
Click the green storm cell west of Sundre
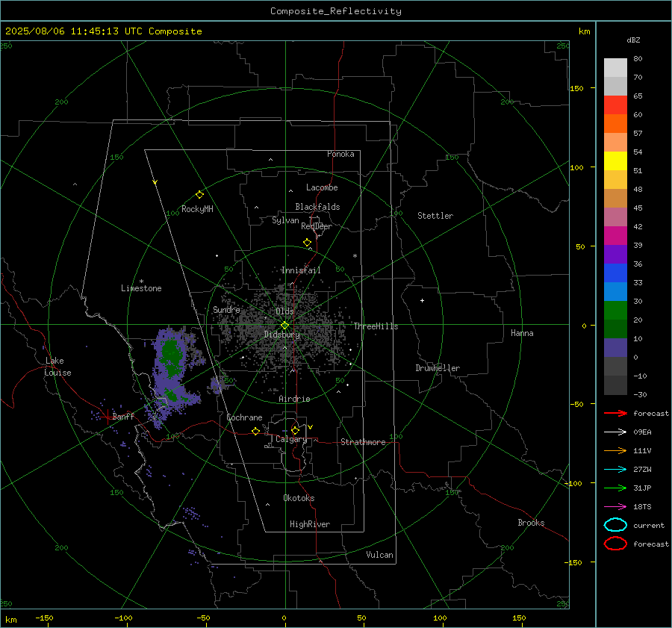[171, 357]
